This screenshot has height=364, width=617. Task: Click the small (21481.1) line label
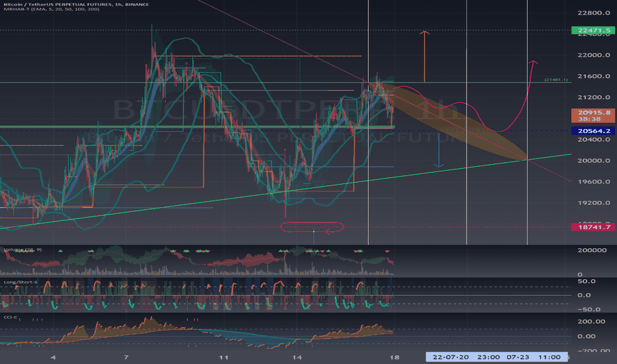tap(556, 80)
